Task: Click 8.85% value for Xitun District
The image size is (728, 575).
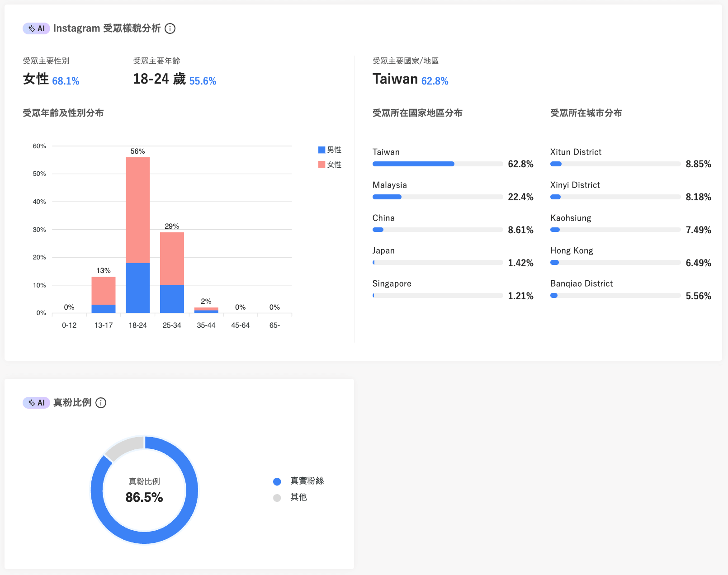Action: coord(698,164)
